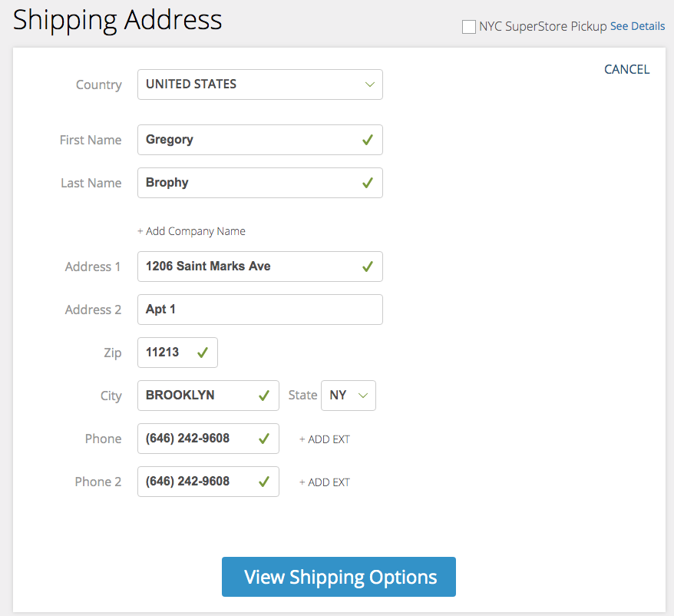Image resolution: width=674 pixels, height=616 pixels.
Task: Add extension for Phone 2
Action: tap(325, 482)
